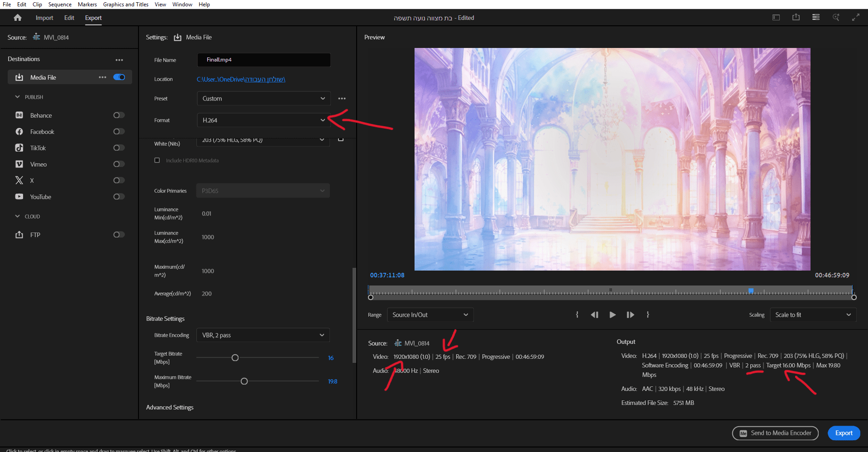Step forward one frame in preview

pos(630,315)
